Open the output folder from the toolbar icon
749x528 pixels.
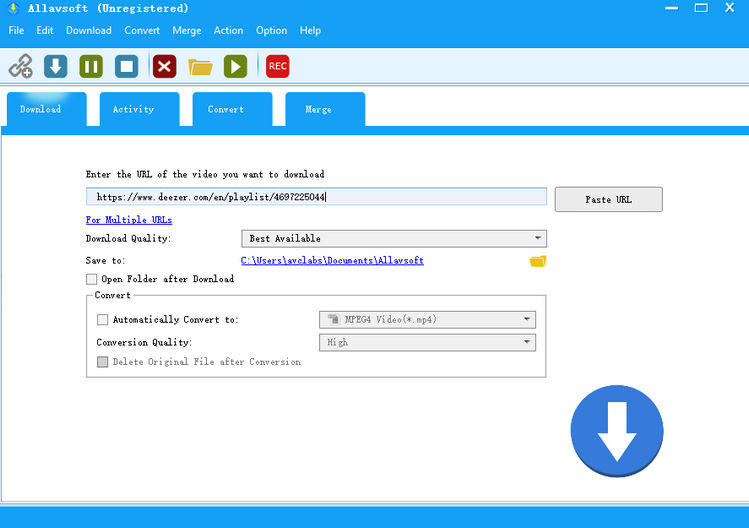200,66
